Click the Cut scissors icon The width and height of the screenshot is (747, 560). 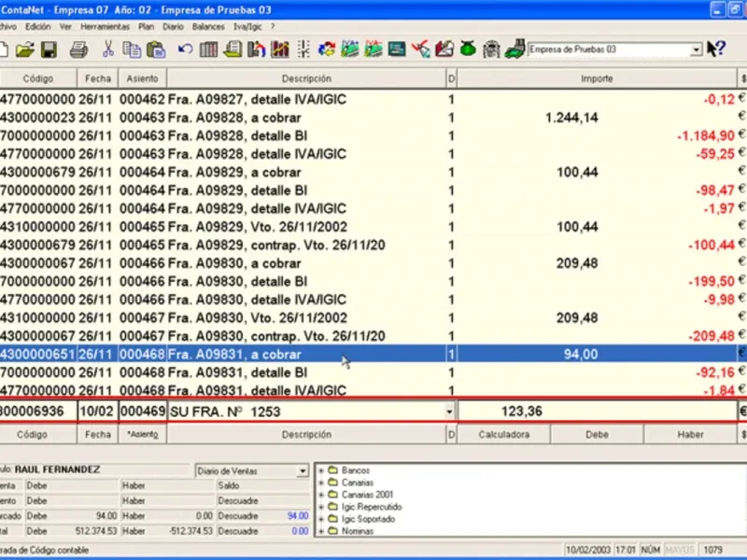(108, 49)
